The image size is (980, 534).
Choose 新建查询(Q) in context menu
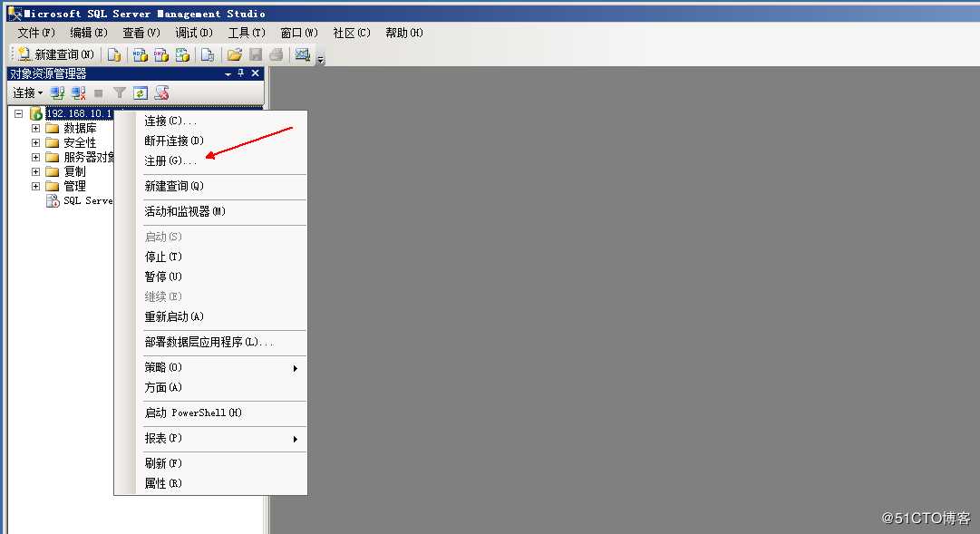(x=210, y=187)
